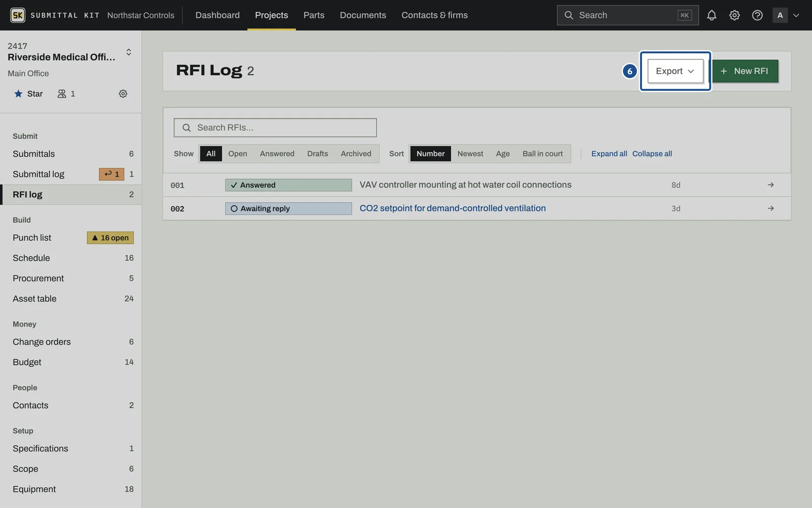Open the help question mark icon
This screenshot has height=508, width=812.
pyautogui.click(x=757, y=15)
